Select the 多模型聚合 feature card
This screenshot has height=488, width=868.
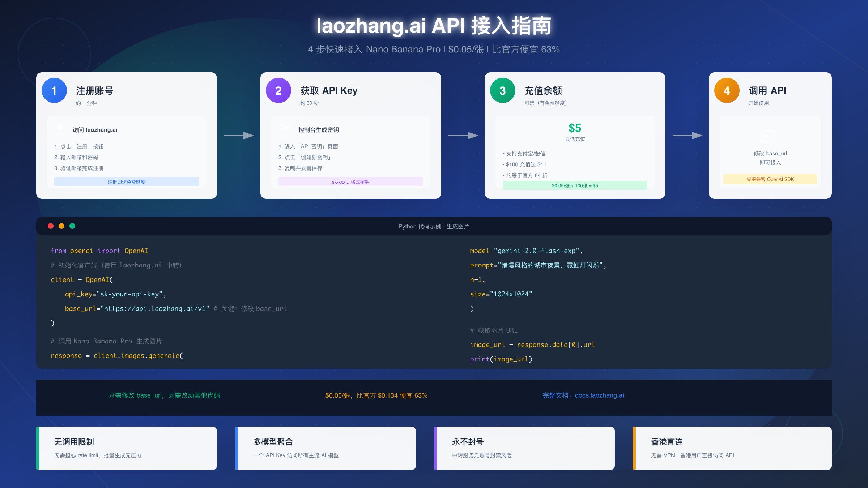pyautogui.click(x=325, y=448)
